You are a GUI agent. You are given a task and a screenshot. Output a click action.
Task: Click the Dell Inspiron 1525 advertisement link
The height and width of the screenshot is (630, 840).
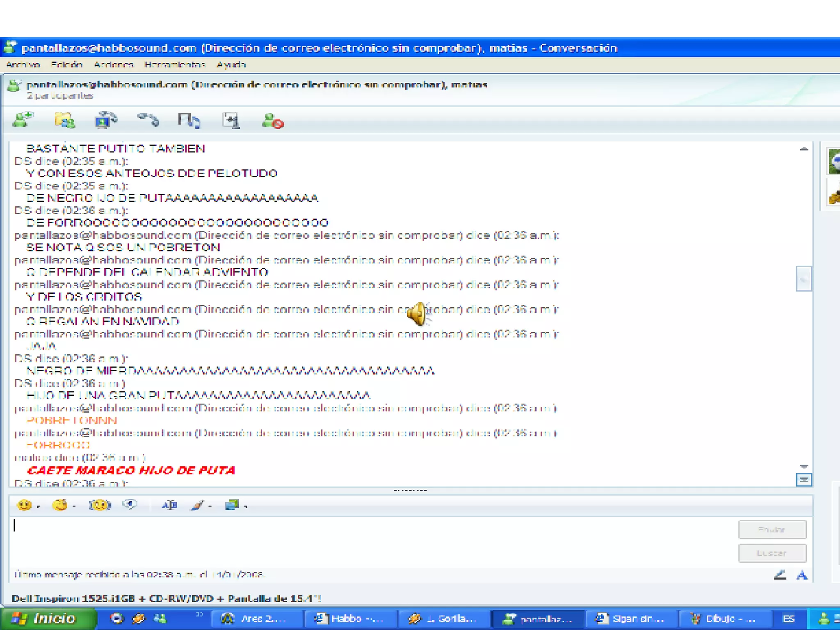pyautogui.click(x=166, y=598)
